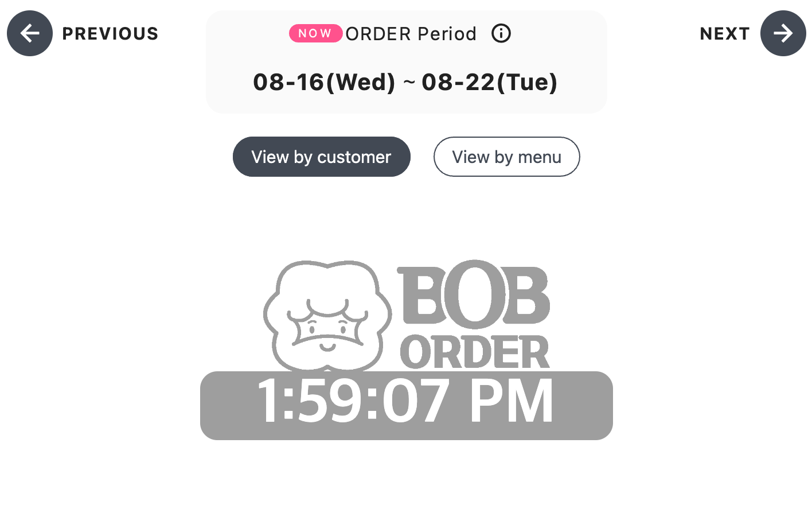
Task: Click the order period card background
Action: [407, 62]
